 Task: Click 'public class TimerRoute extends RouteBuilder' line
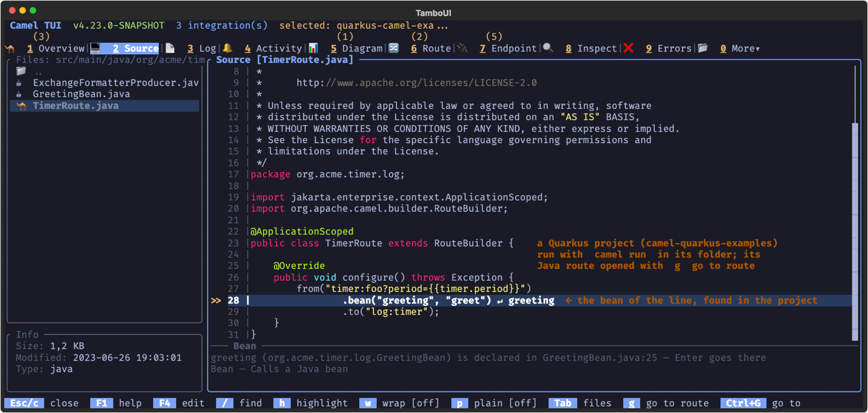[382, 243]
